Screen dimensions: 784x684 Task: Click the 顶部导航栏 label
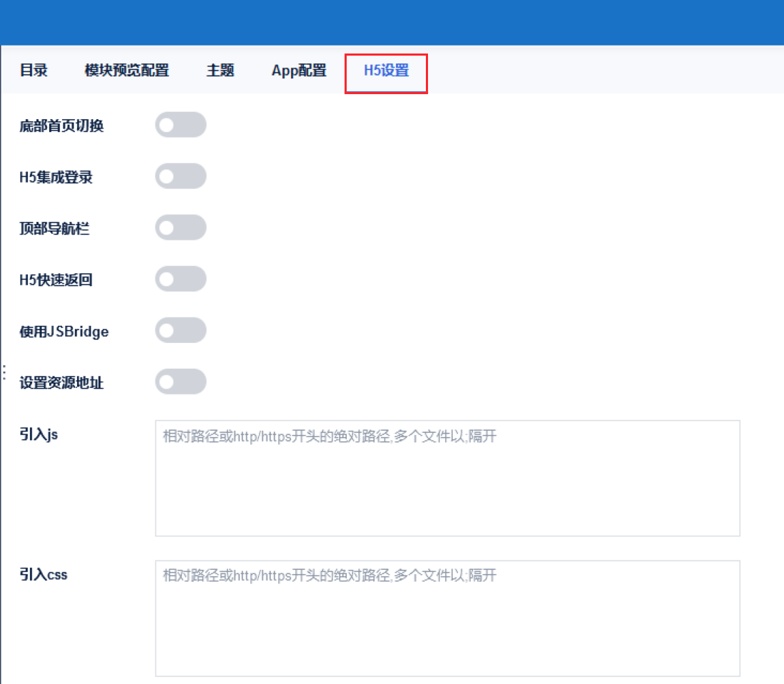(x=54, y=228)
